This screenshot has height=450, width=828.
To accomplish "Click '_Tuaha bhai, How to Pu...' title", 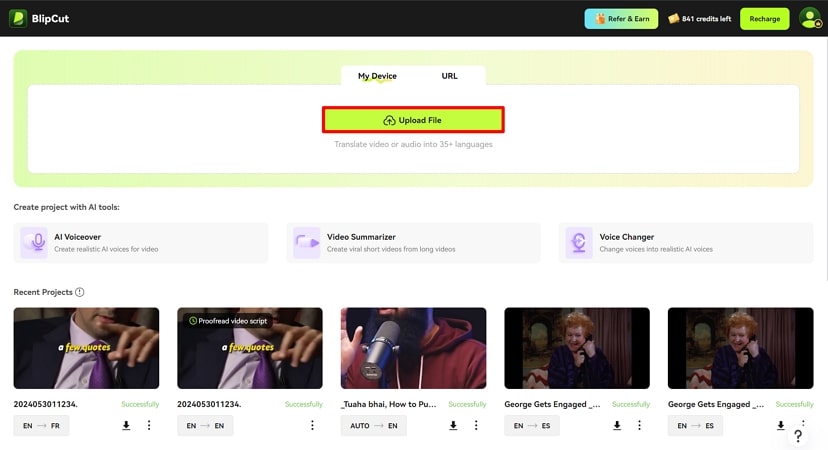I will point(389,404).
